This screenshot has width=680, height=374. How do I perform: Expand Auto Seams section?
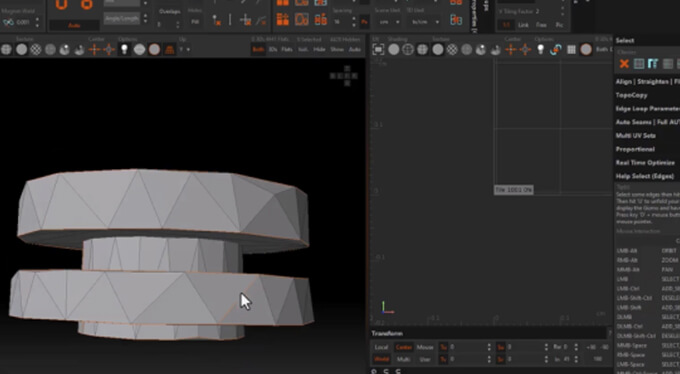point(647,122)
